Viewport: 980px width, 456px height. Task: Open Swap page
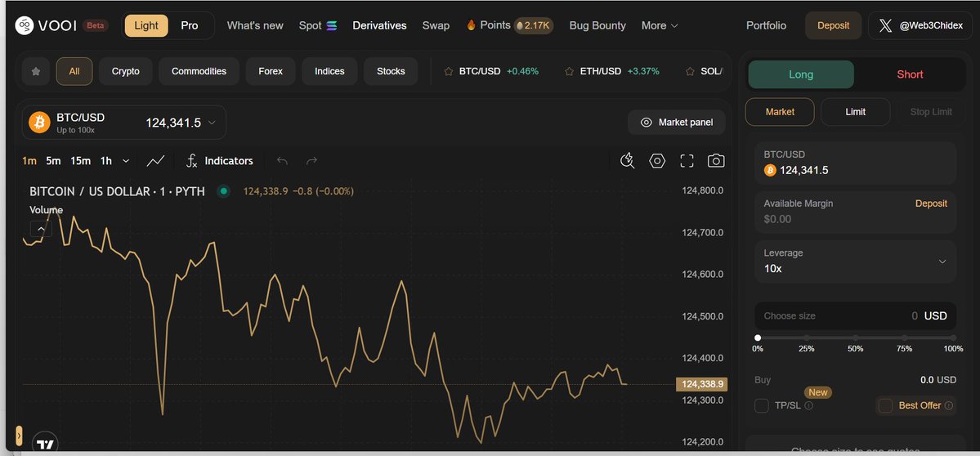tap(436, 25)
